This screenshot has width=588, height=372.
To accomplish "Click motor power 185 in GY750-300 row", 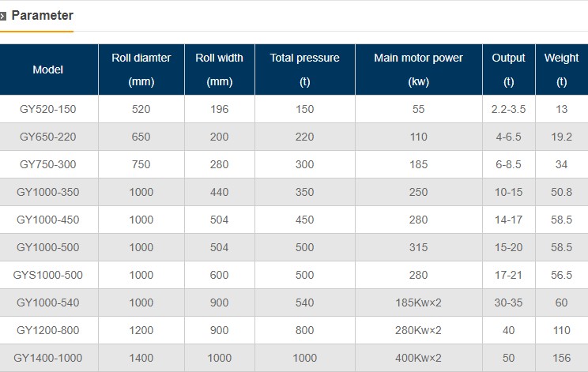I will click(x=419, y=164).
